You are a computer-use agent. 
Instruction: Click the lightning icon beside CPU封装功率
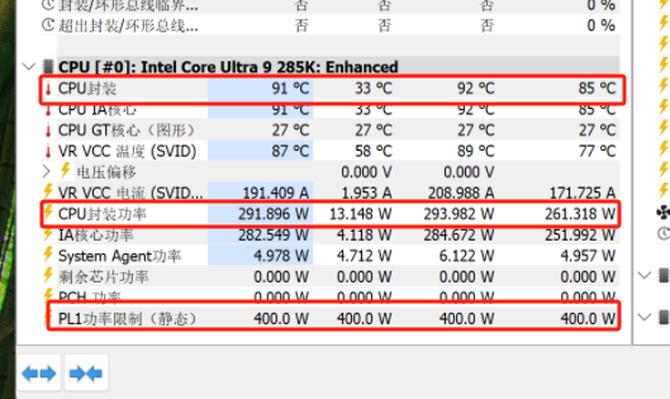click(48, 213)
